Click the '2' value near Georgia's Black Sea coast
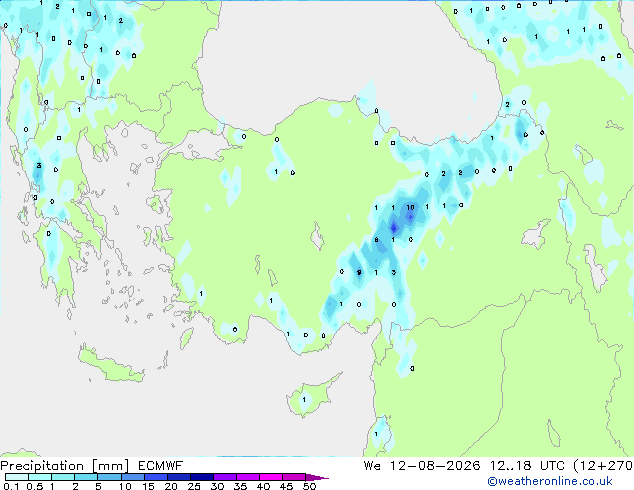Image resolution: width=634 pixels, height=490 pixels. [507, 105]
